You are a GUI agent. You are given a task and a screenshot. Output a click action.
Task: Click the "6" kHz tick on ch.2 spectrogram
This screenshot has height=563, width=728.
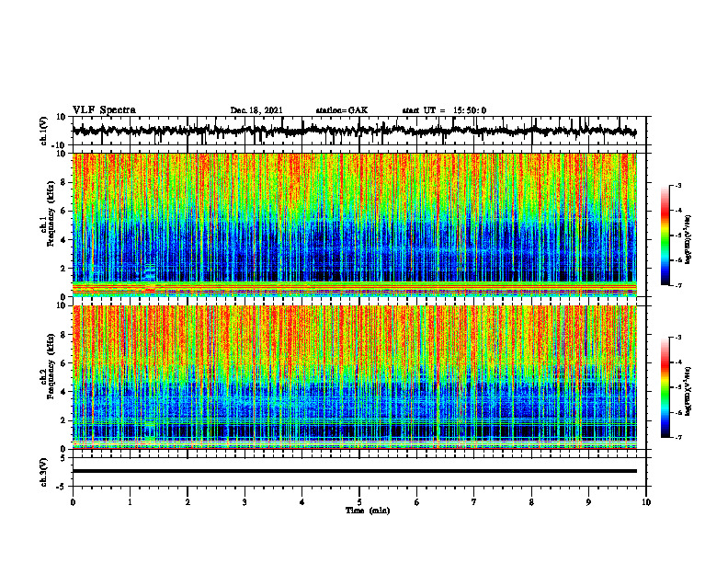(63, 363)
